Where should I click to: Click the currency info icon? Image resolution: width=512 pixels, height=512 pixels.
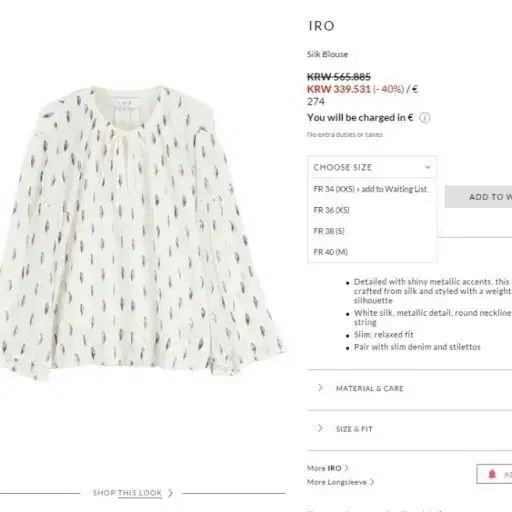click(424, 118)
